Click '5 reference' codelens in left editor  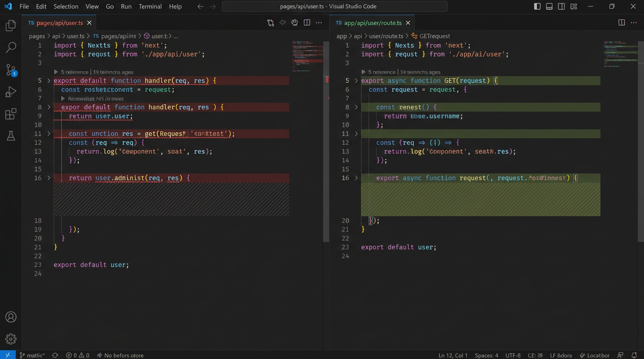tap(74, 72)
